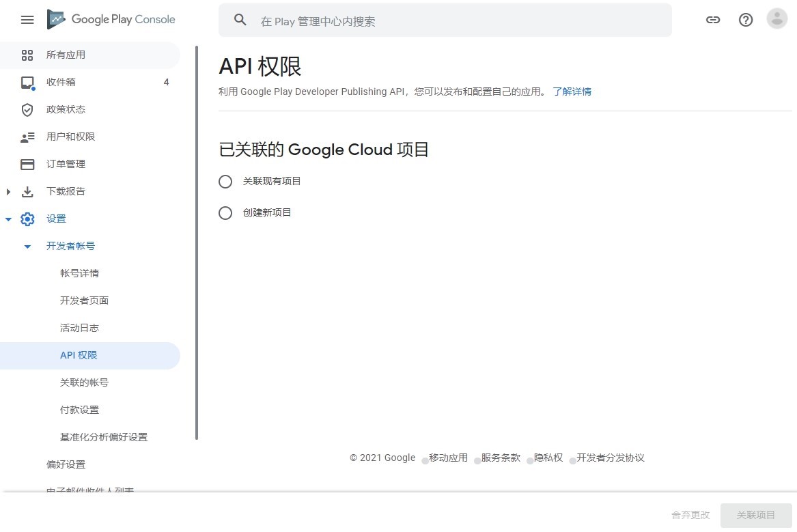The image size is (797, 532).
Task: Click the 关联项目 button
Action: (756, 515)
